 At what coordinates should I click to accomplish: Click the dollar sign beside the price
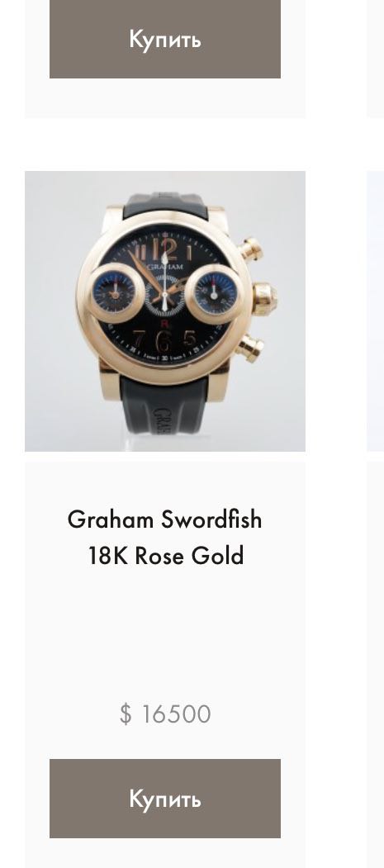tap(126, 714)
